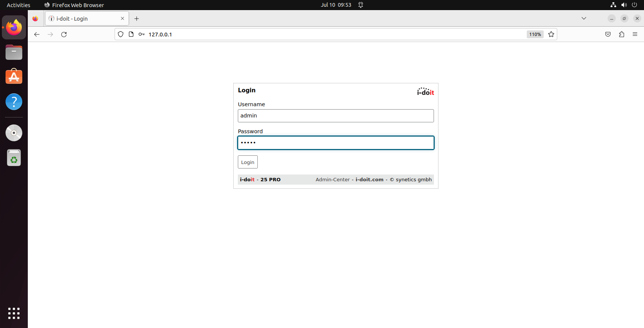
Task: Open the Admin-Center link
Action: (333, 179)
